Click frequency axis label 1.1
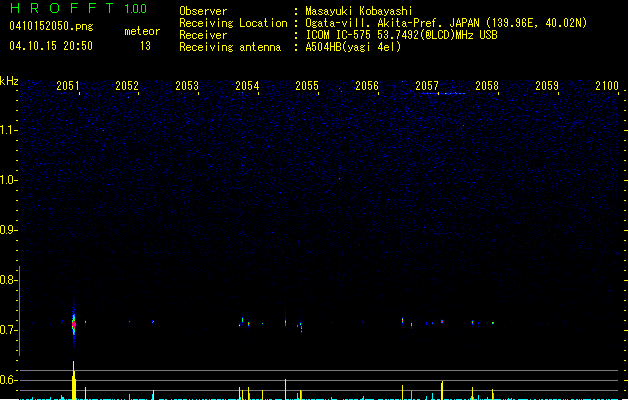The width and height of the screenshot is (629, 400). click(x=8, y=130)
